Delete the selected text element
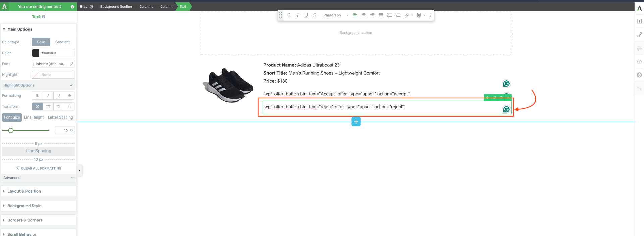The image size is (644, 236). click(501, 97)
